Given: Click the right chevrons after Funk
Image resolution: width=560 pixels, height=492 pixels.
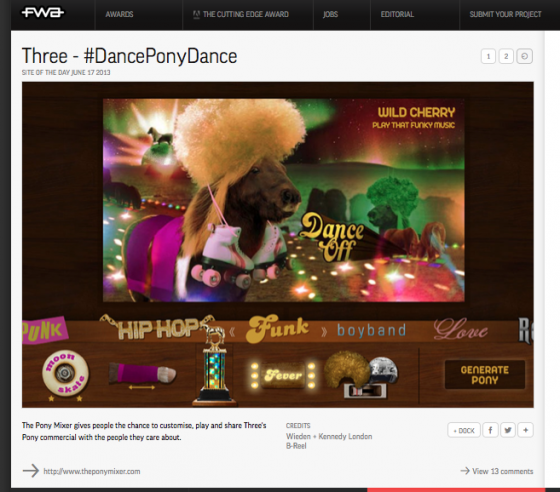Looking at the screenshot, I should coord(324,332).
